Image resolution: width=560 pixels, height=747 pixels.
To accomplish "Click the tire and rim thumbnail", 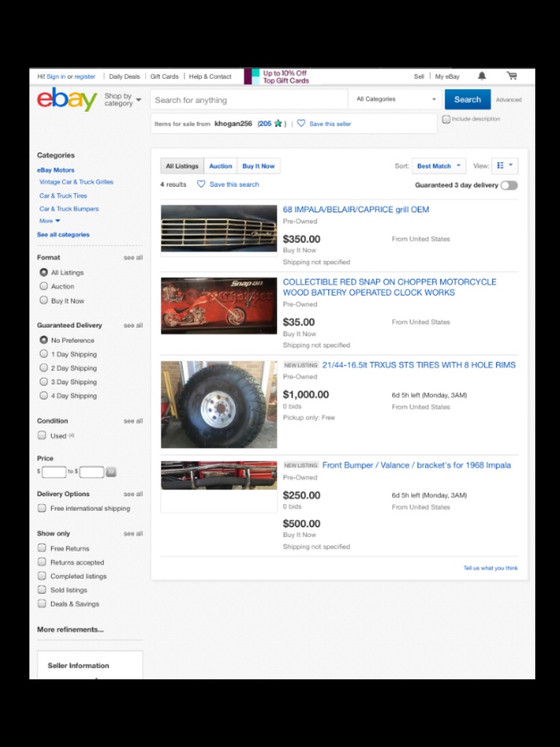I will 219,404.
